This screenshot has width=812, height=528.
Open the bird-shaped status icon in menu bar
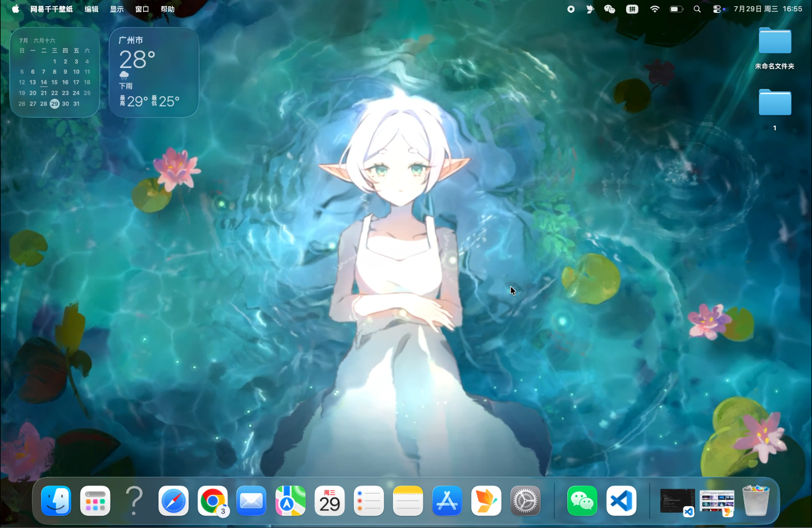590,9
